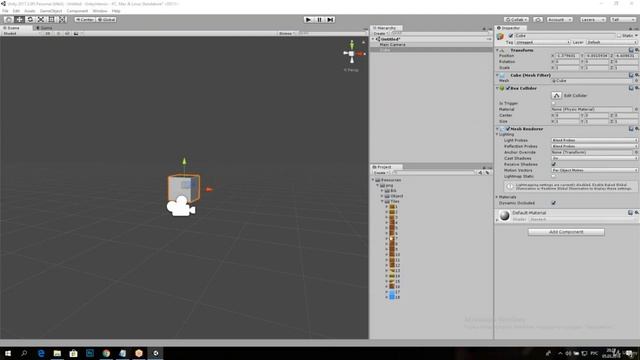Click the Edit Collider button
Screen dimensions: 640x360
(556, 95)
